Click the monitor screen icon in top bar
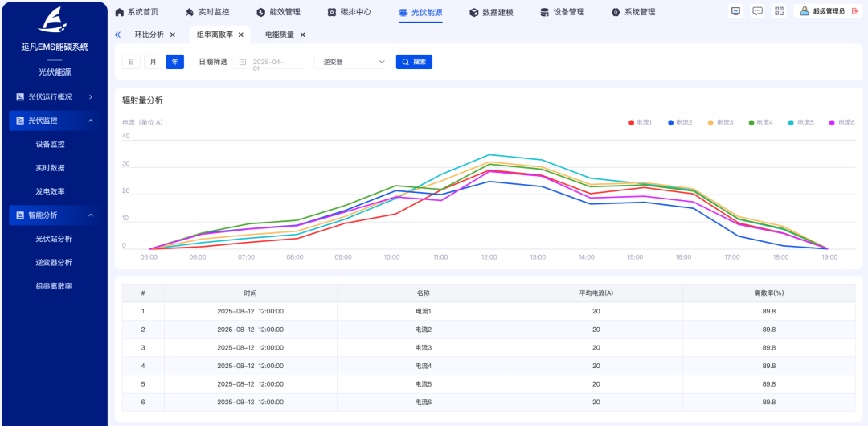 click(735, 11)
